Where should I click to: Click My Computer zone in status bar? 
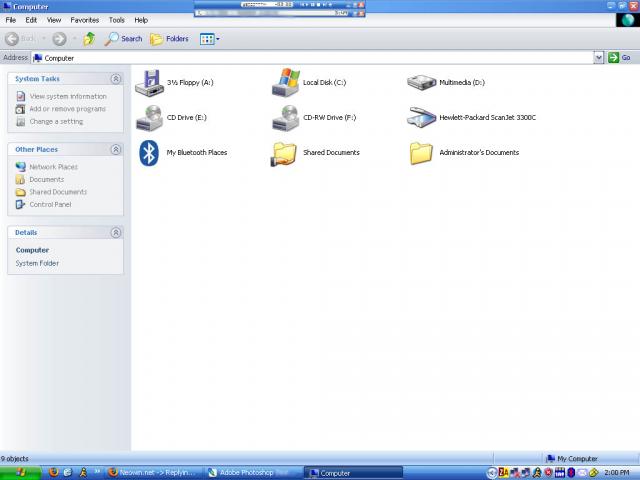pyautogui.click(x=572, y=459)
